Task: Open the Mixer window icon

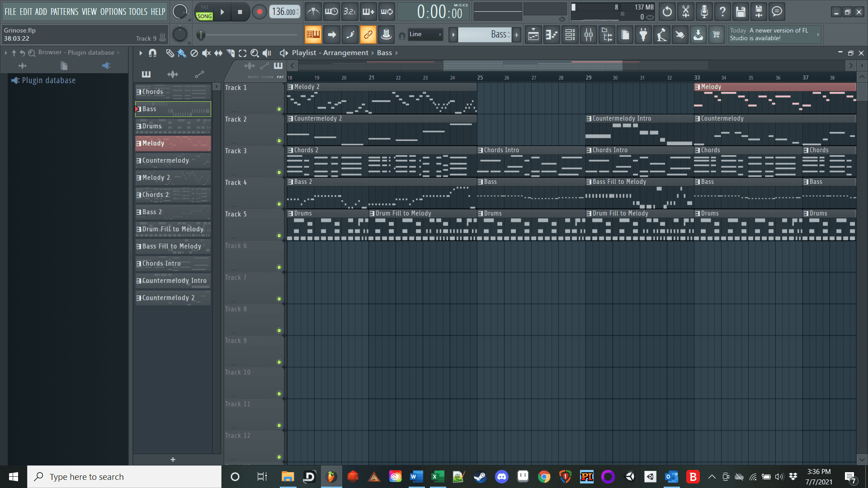Action: (x=589, y=35)
